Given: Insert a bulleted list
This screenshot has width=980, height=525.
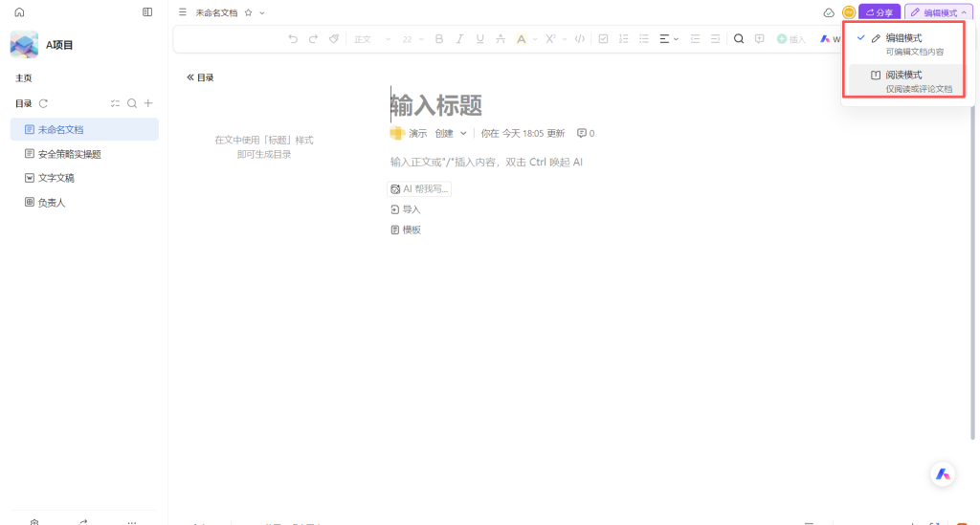Looking at the screenshot, I should [x=644, y=38].
